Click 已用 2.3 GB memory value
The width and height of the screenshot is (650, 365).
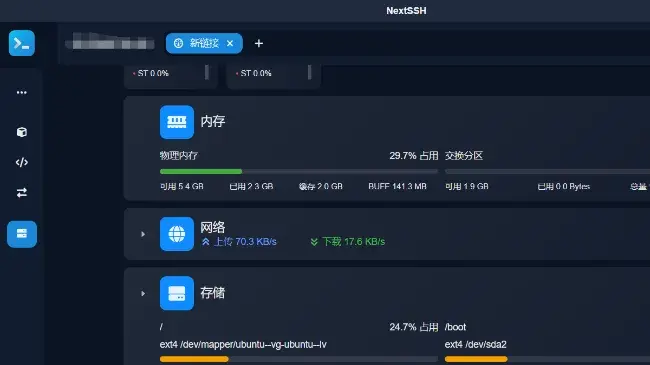(x=251, y=187)
